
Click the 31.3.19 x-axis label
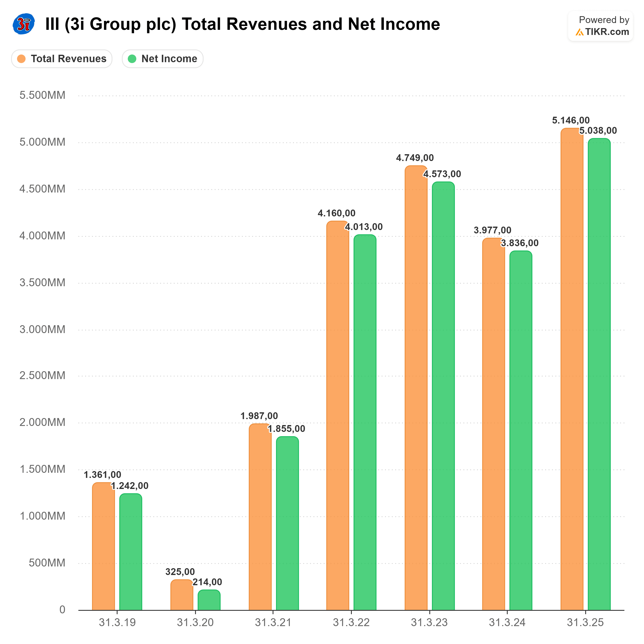tap(117, 622)
